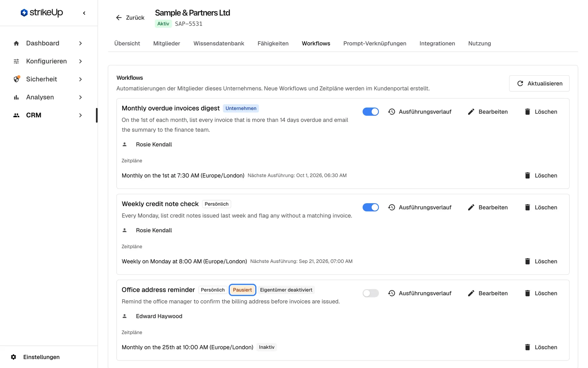
Task: Click the Pausiert status badge
Action: (242, 290)
